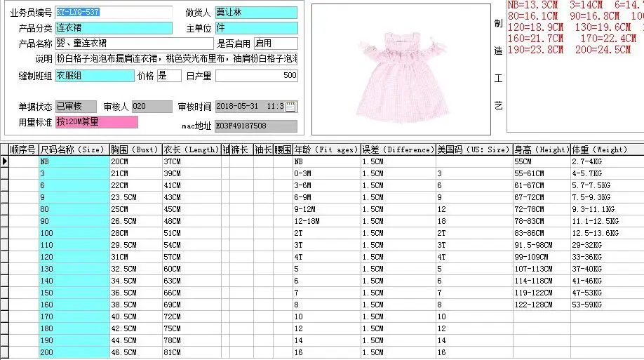The width and height of the screenshot is (644, 360).
Task: Click bust cell 23.5CM
Action: pos(135,197)
